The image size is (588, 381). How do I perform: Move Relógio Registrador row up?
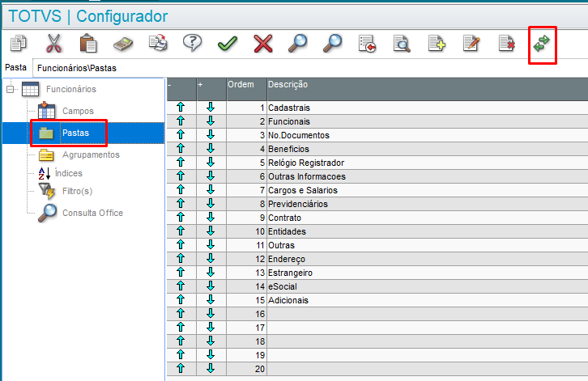point(181,163)
